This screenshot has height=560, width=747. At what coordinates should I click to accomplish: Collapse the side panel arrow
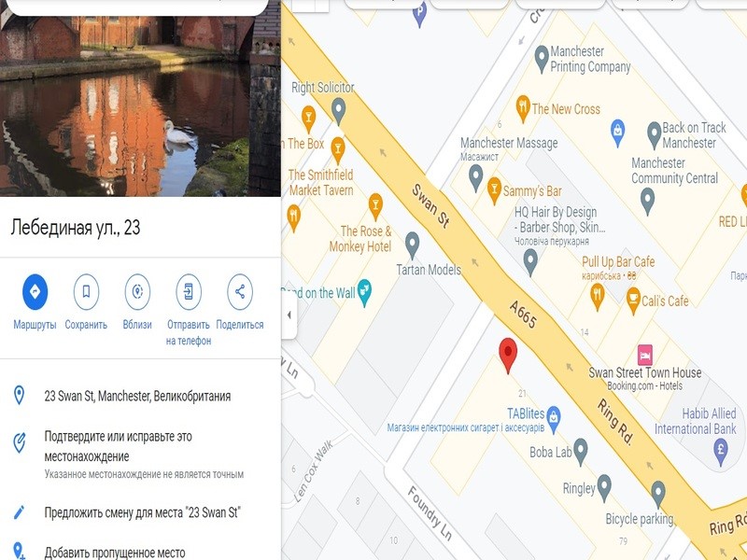click(x=289, y=315)
